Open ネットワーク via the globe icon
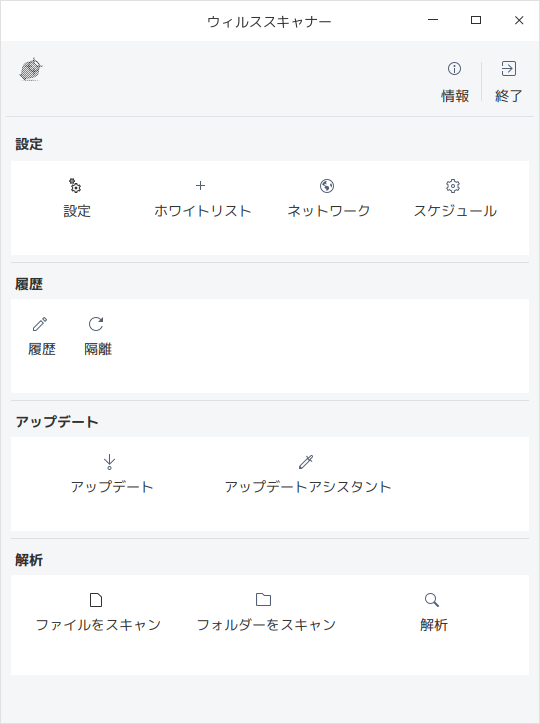The height and width of the screenshot is (724, 540). pos(327,186)
